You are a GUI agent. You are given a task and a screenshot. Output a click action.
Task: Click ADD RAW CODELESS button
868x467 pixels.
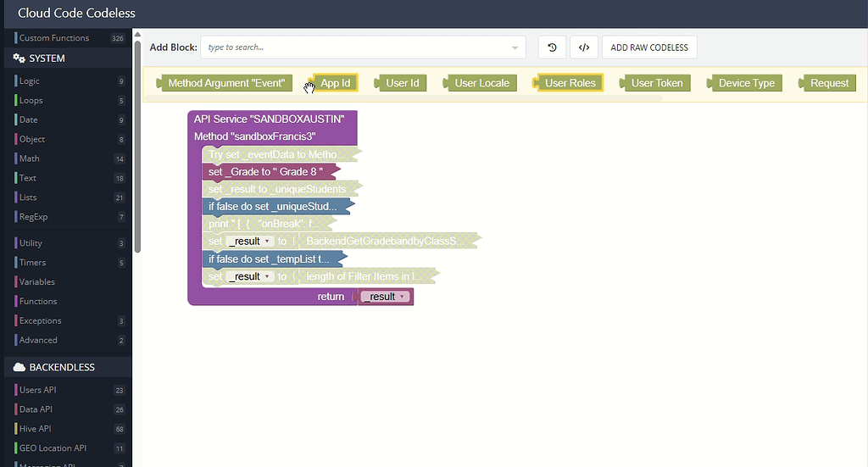coord(649,47)
